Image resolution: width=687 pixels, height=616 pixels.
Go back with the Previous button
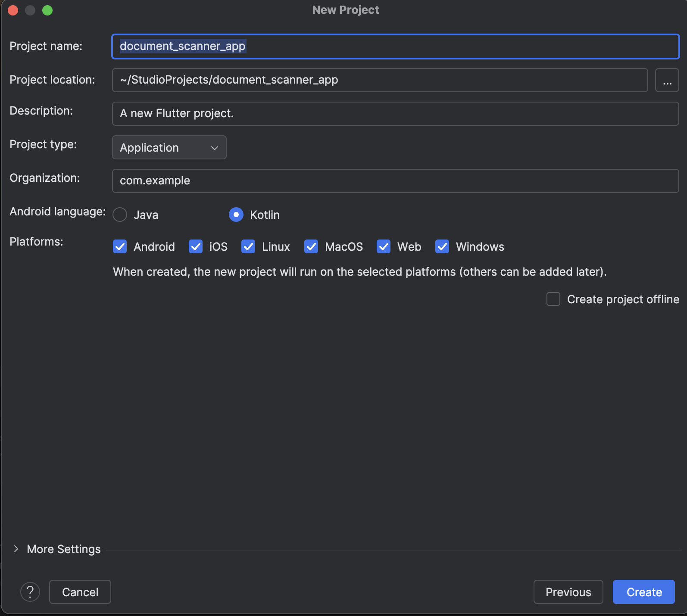point(568,592)
